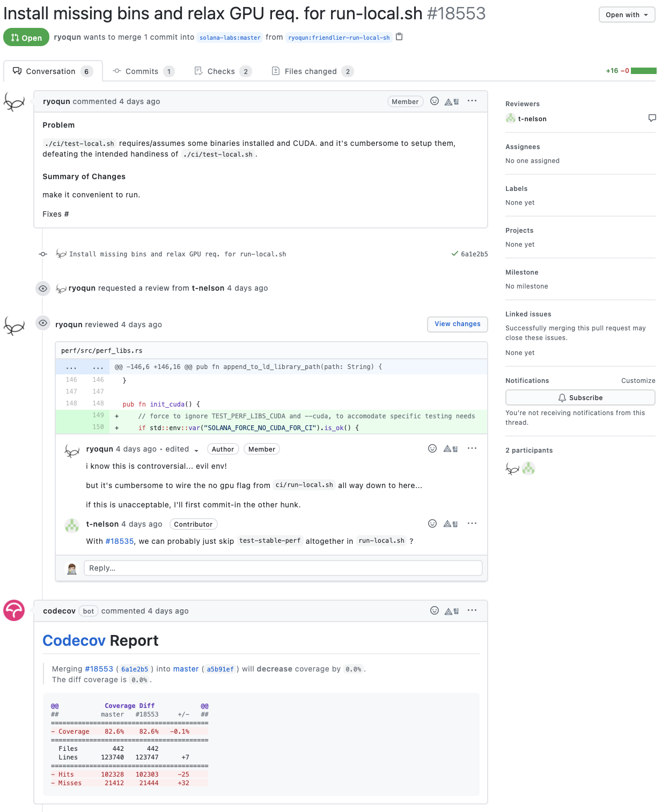
Task: Click the View changes button
Action: point(458,324)
